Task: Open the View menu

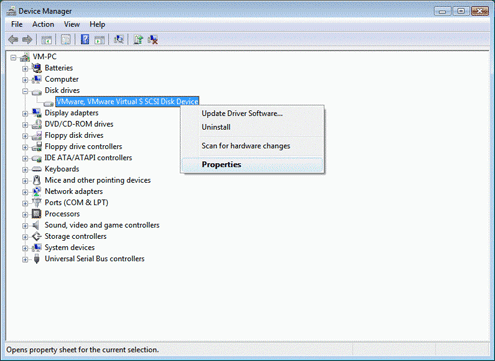Action: pyautogui.click(x=72, y=24)
